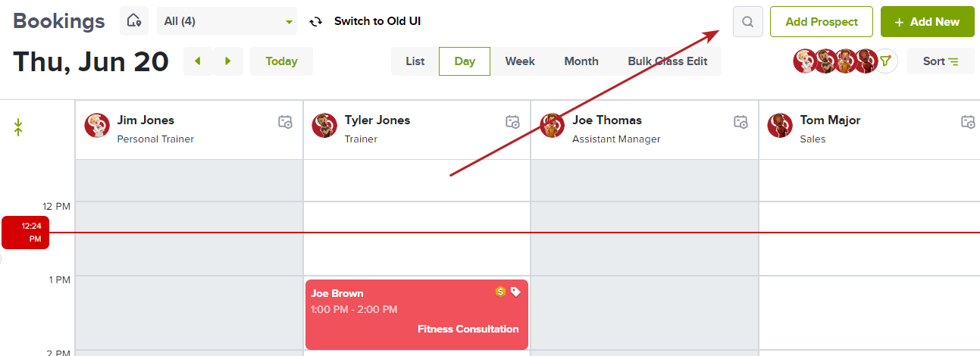
Task: Click Jim Jones' calendar add icon
Action: tap(285, 121)
